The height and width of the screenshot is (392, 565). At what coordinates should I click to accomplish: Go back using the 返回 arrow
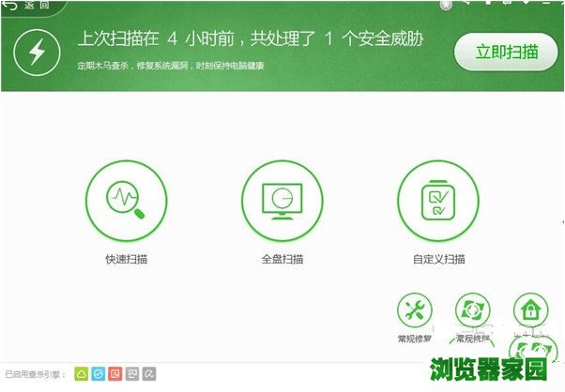25,5
